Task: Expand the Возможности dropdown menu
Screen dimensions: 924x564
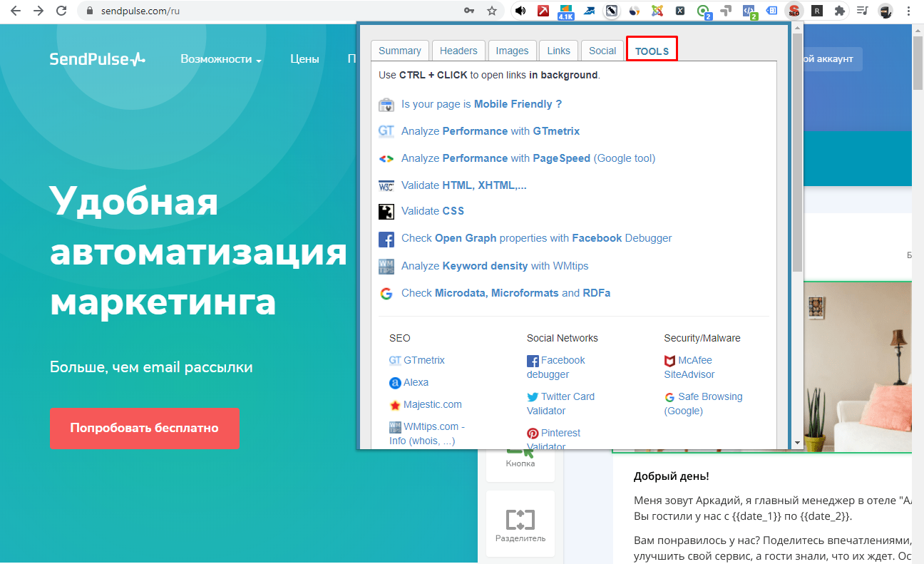Action: point(220,59)
